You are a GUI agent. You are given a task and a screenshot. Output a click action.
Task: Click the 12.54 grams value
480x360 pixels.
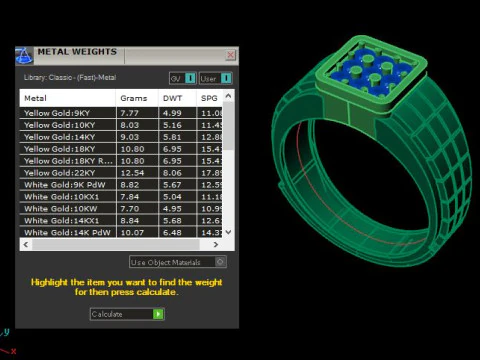pos(132,173)
